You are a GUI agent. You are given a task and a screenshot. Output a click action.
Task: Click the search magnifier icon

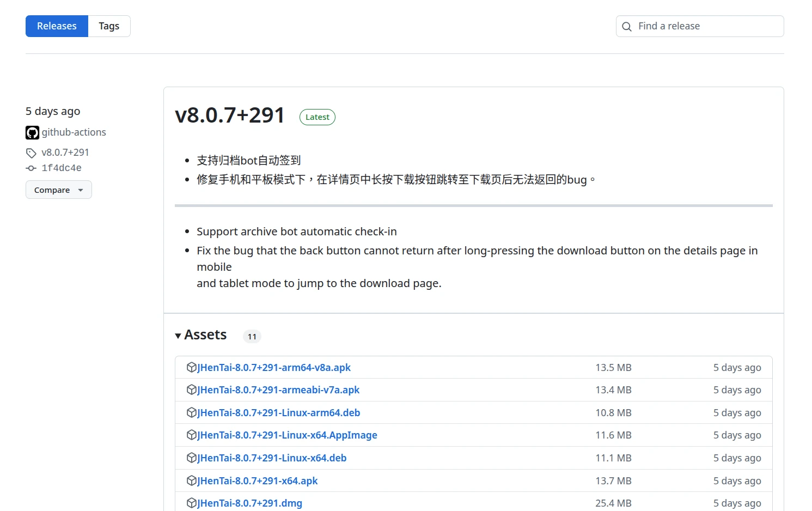[627, 27]
